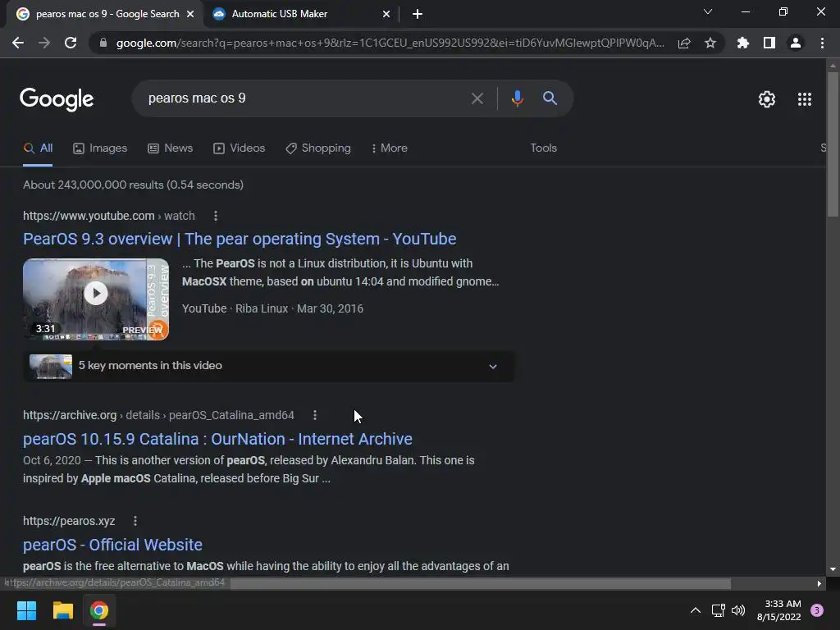Toggle the Chrome side panel icon
The image size is (840, 630).
[x=769, y=43]
